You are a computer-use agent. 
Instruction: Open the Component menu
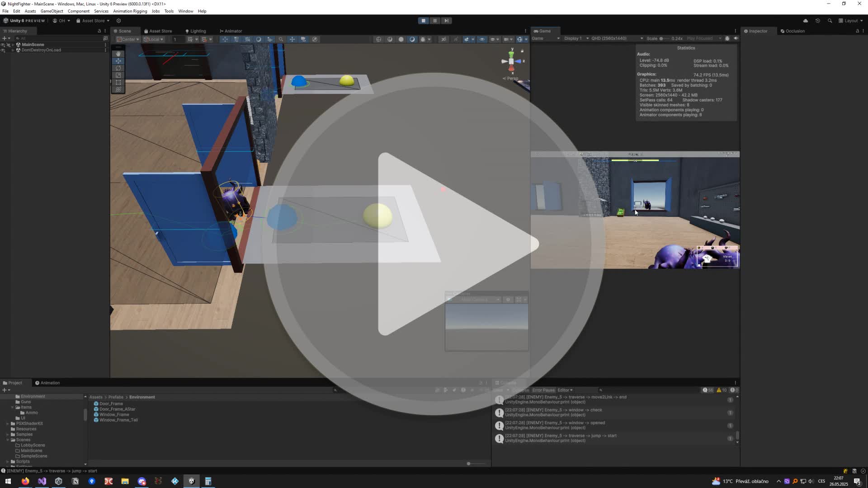pos(79,11)
